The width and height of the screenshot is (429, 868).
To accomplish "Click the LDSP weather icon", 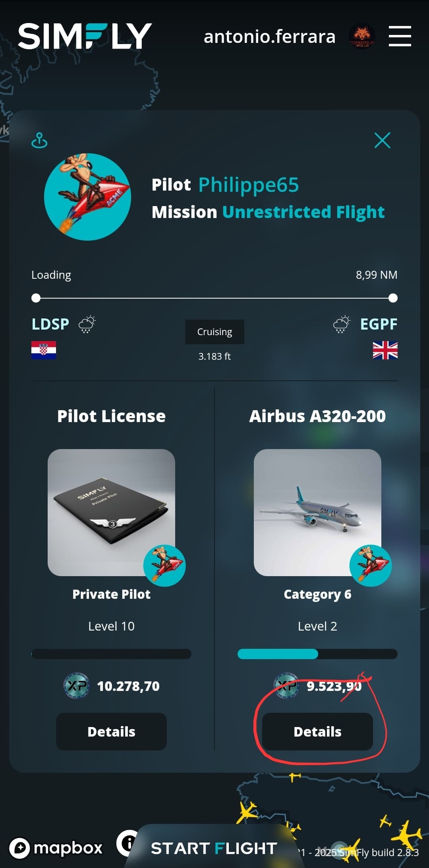I will tap(87, 324).
